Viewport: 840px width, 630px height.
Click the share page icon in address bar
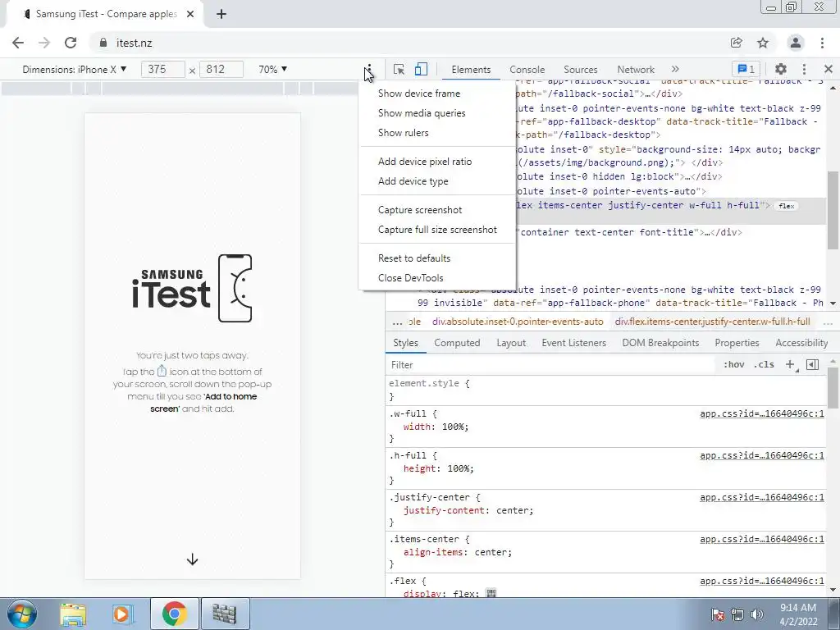737,43
